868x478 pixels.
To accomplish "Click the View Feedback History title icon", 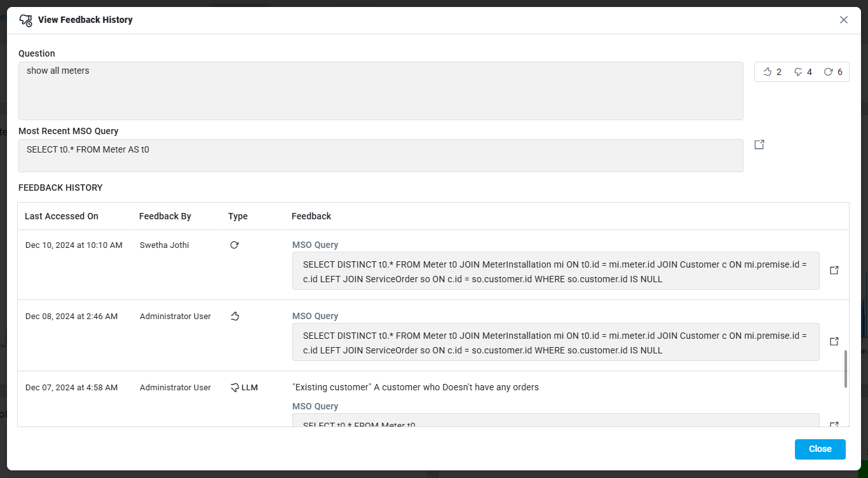I will coord(25,20).
